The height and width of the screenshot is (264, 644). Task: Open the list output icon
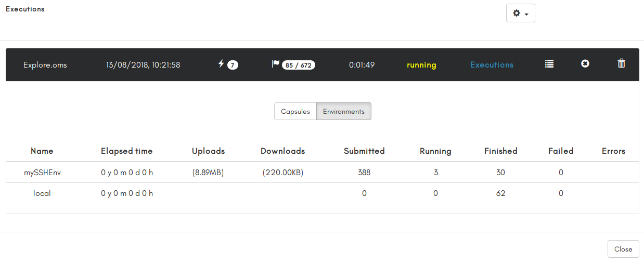pyautogui.click(x=549, y=63)
